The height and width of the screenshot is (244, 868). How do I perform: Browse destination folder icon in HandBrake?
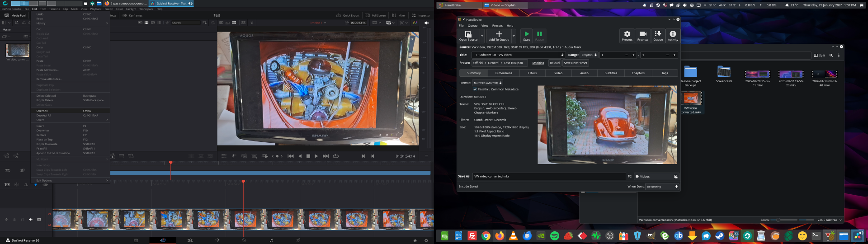click(676, 177)
